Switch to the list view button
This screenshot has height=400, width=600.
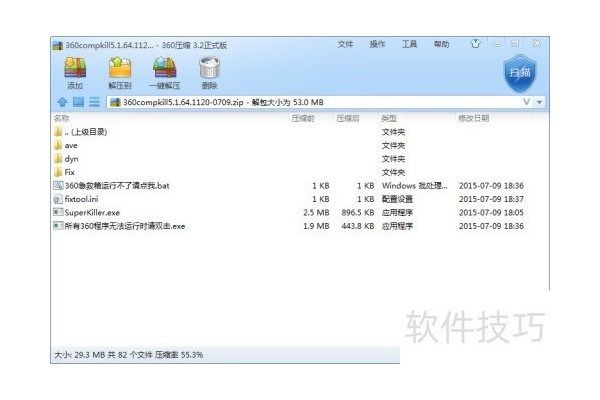click(x=95, y=102)
